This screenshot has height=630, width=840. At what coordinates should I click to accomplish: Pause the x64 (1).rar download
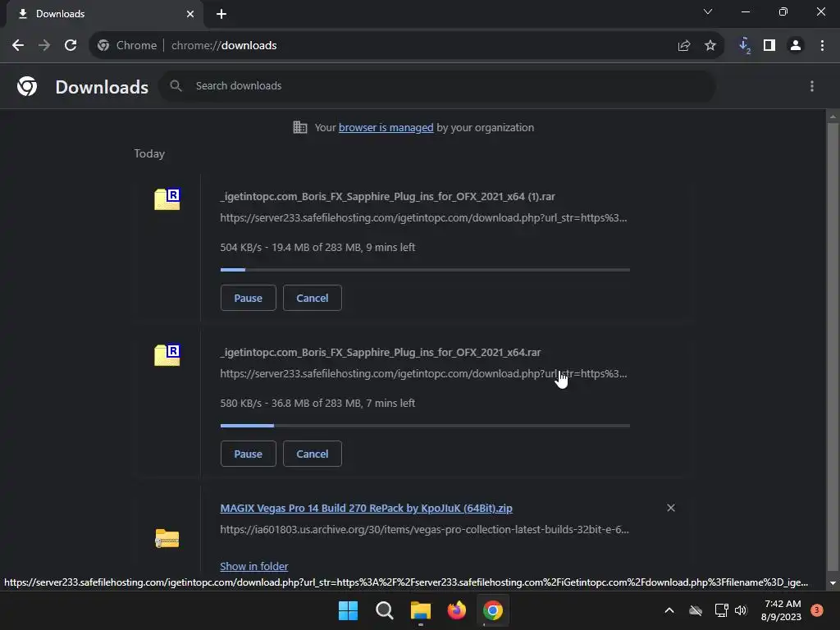coord(248,298)
